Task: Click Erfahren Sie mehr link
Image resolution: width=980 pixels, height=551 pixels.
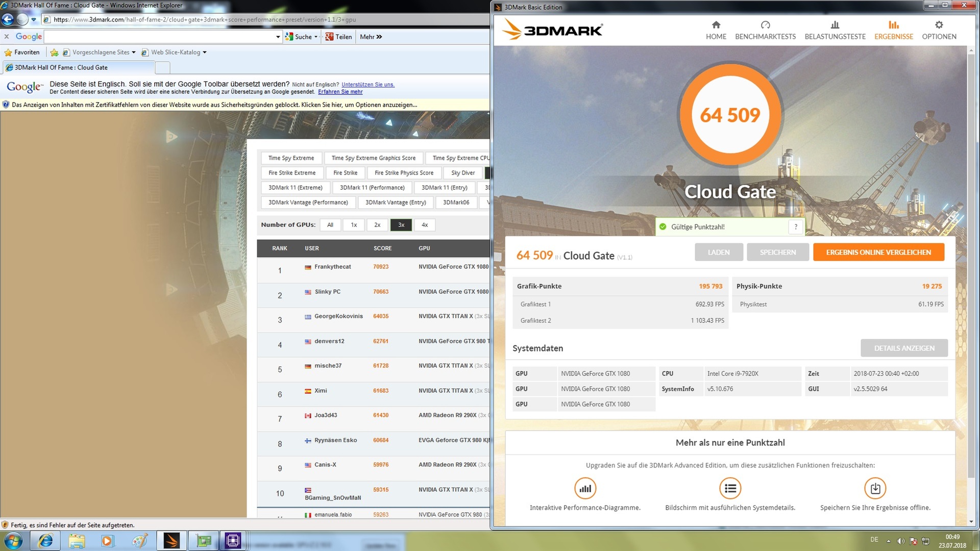Action: point(340,92)
